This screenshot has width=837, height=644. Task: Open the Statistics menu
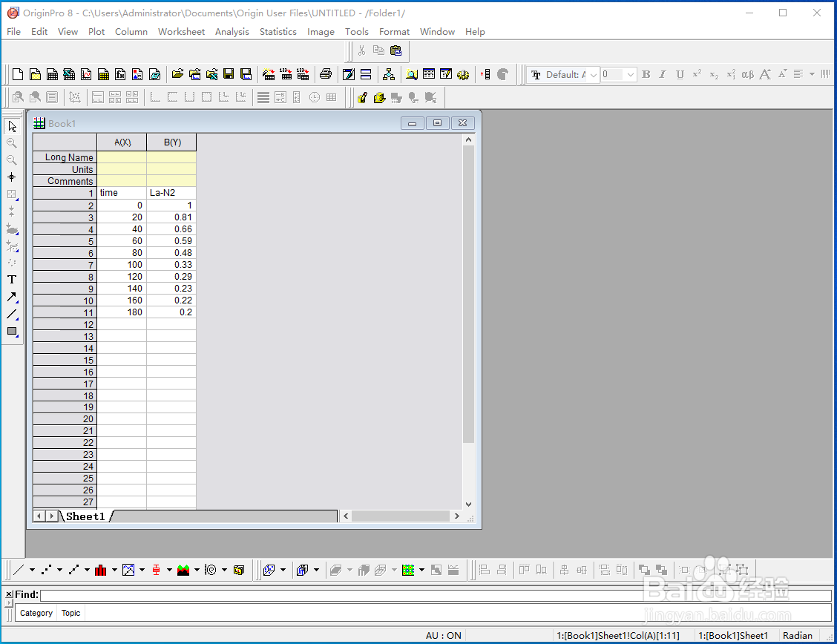point(278,31)
